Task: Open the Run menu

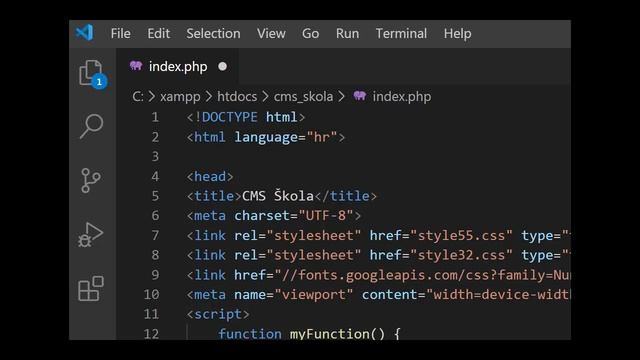Action: (347, 33)
